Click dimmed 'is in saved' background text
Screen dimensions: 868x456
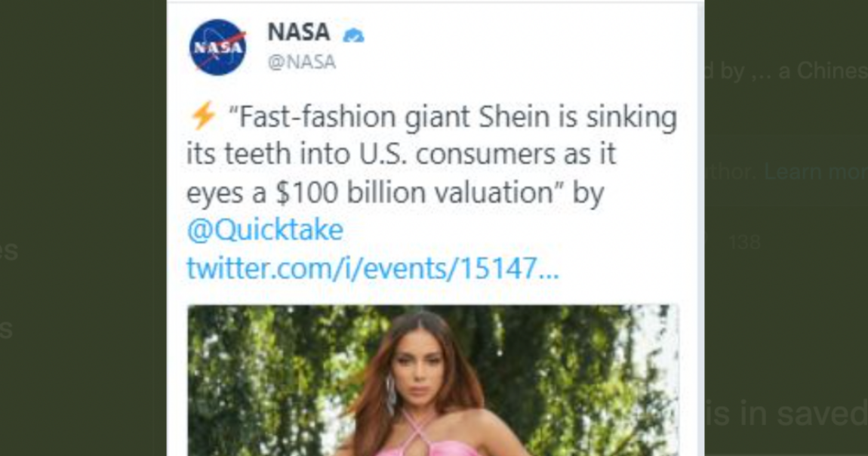791,414
